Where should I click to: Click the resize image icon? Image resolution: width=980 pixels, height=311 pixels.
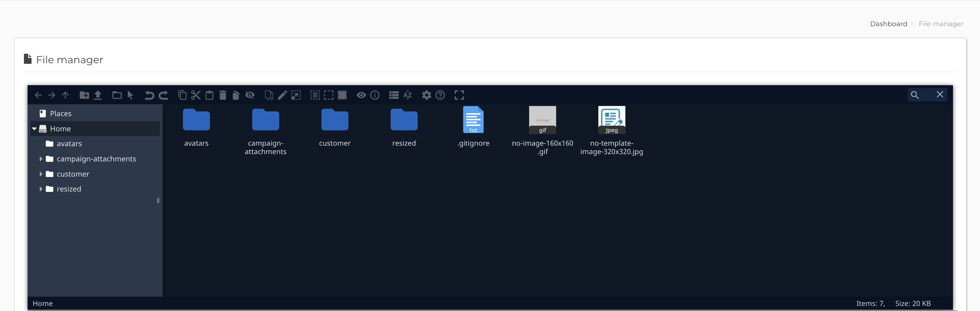point(296,95)
